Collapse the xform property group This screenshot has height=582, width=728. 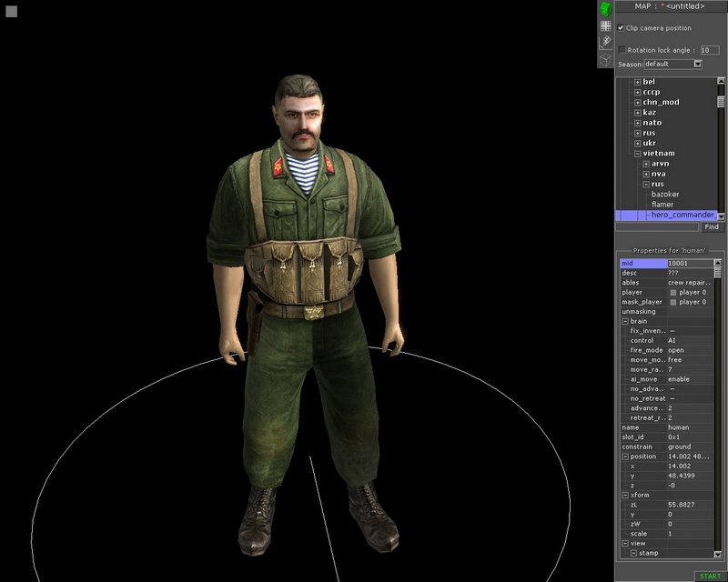pos(625,496)
